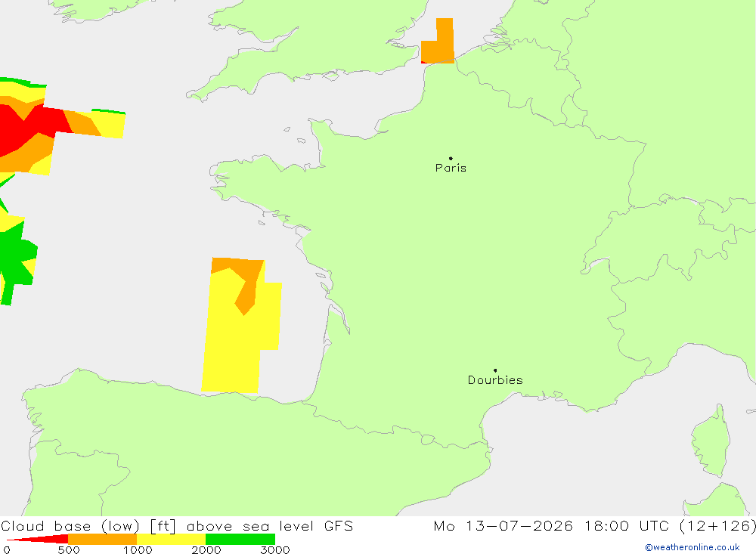Screen dimensions: 756x554
Task: Click the Dourbies place label
Action: (x=495, y=380)
